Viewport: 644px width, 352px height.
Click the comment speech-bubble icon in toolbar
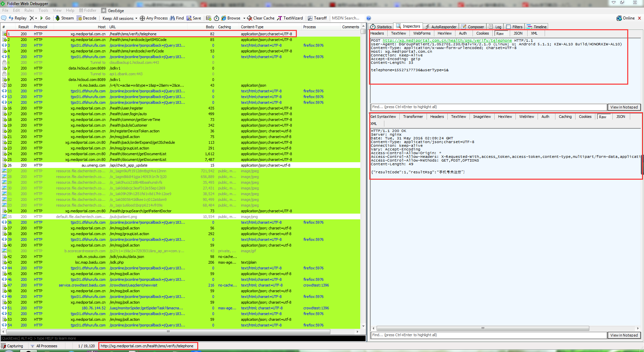click(4, 18)
